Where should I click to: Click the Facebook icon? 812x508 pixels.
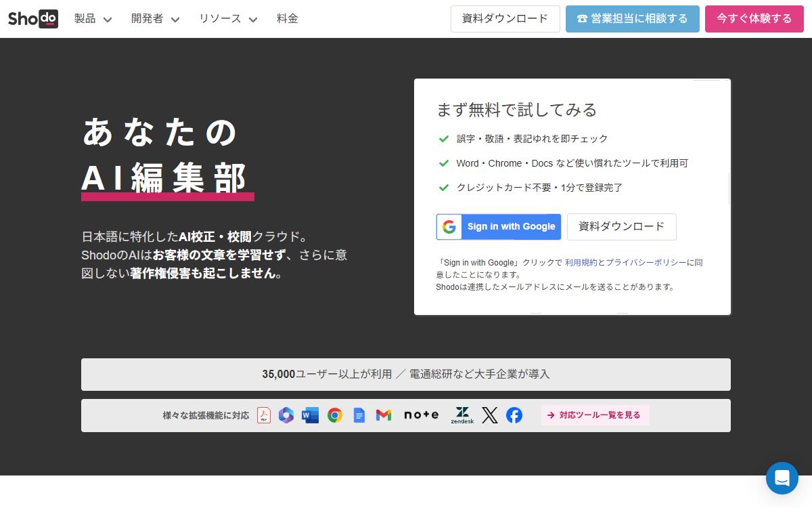coord(514,415)
